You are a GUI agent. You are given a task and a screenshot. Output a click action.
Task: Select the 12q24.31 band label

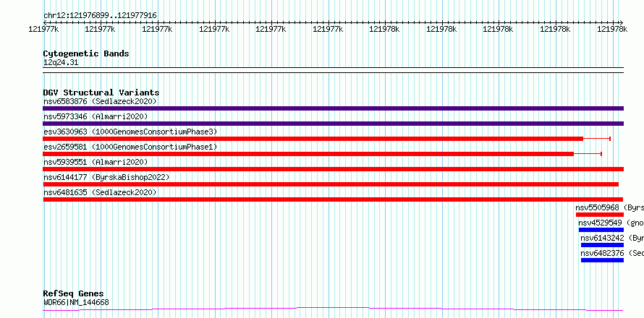[x=61, y=63]
